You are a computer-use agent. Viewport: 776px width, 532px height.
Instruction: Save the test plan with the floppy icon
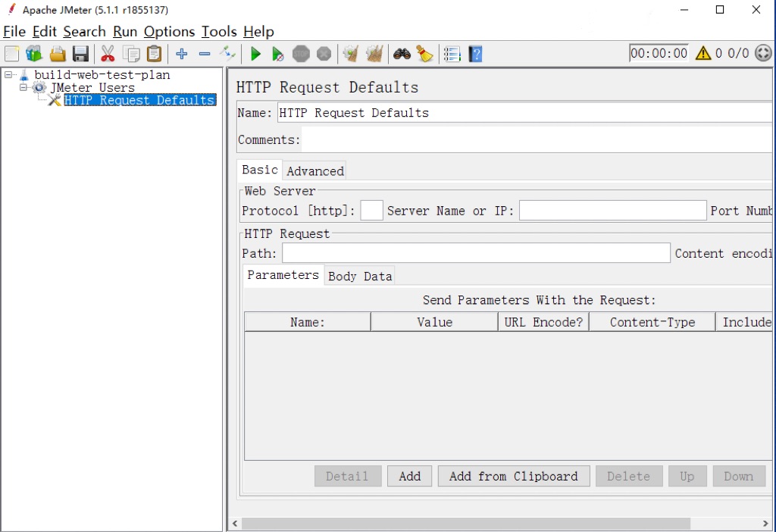coord(80,54)
